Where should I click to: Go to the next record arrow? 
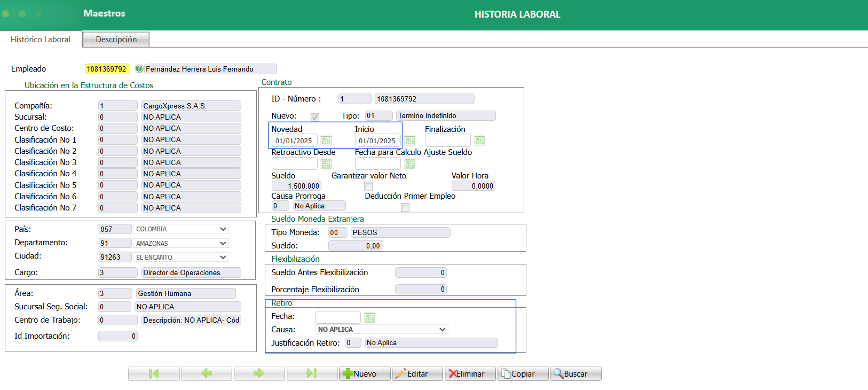coord(259,373)
